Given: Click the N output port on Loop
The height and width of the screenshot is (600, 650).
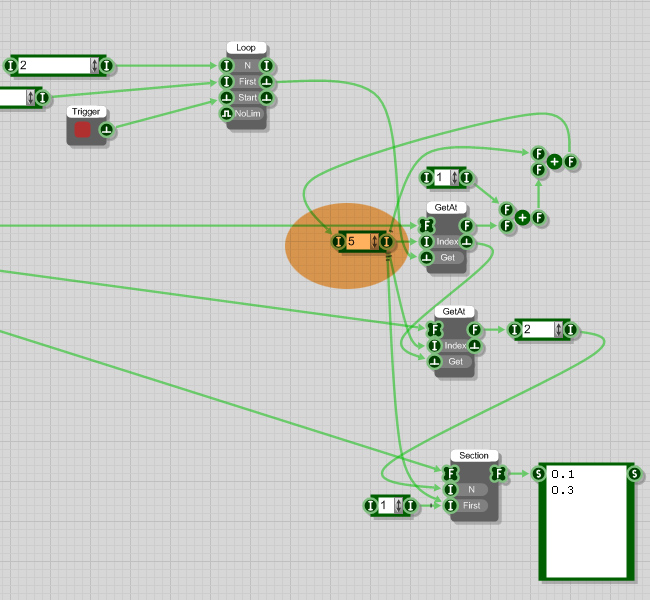Looking at the screenshot, I should [267, 66].
